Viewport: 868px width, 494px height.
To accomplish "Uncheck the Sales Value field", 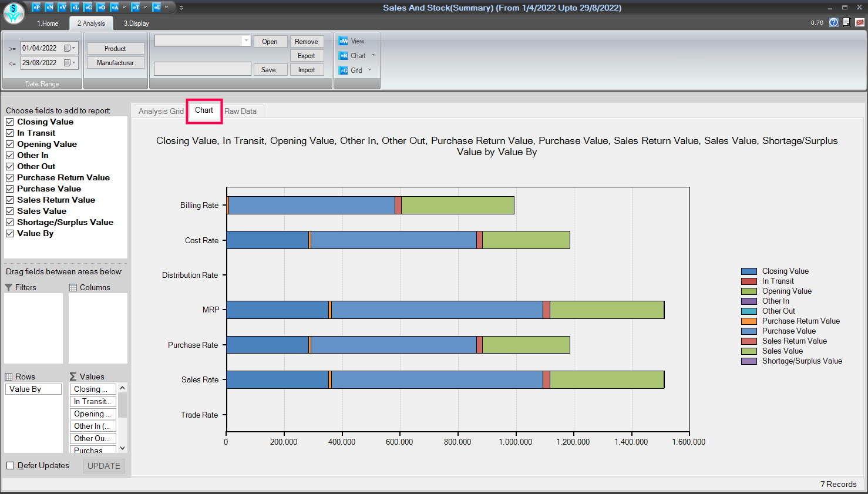I will click(10, 211).
